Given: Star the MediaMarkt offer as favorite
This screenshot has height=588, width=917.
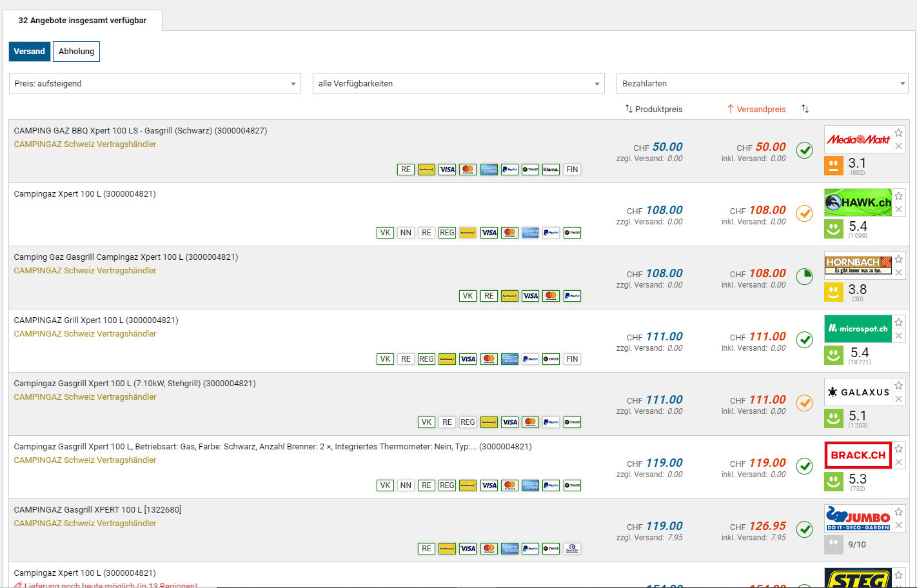Looking at the screenshot, I should click(898, 133).
